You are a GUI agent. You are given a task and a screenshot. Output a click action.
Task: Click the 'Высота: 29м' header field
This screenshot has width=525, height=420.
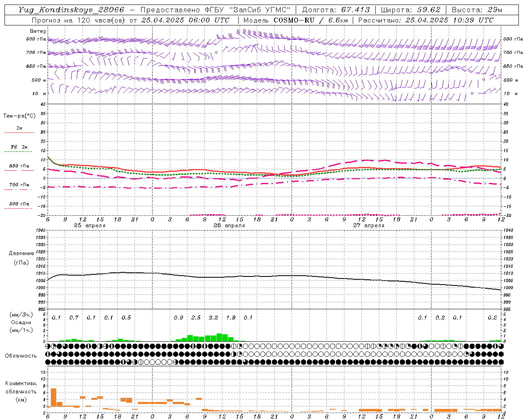(477, 10)
